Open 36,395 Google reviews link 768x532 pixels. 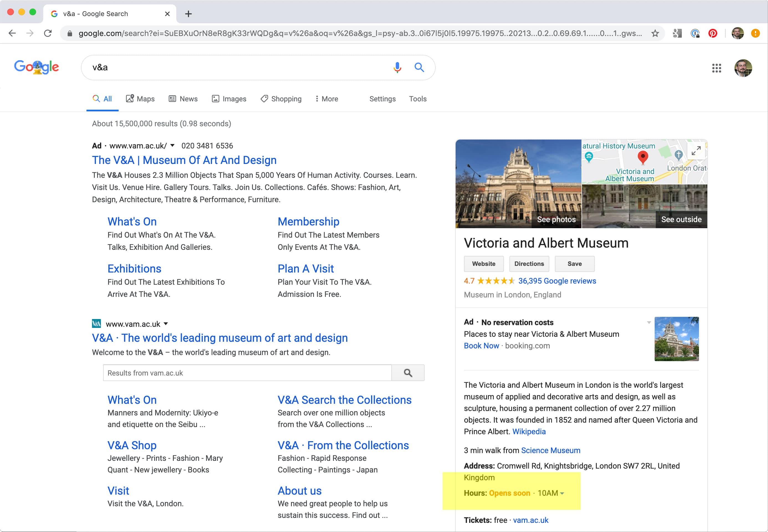point(557,281)
